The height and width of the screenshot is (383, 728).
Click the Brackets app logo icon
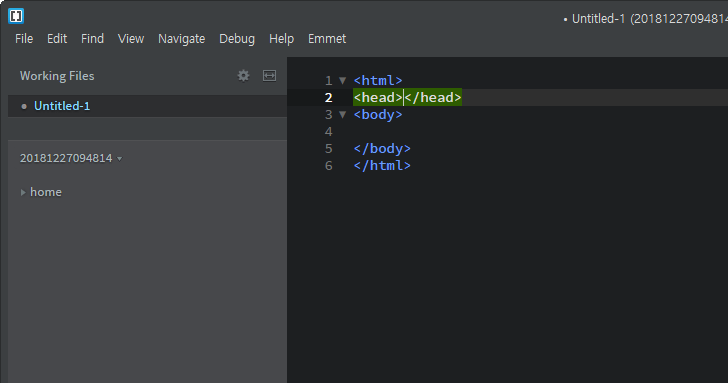pyautogui.click(x=16, y=16)
